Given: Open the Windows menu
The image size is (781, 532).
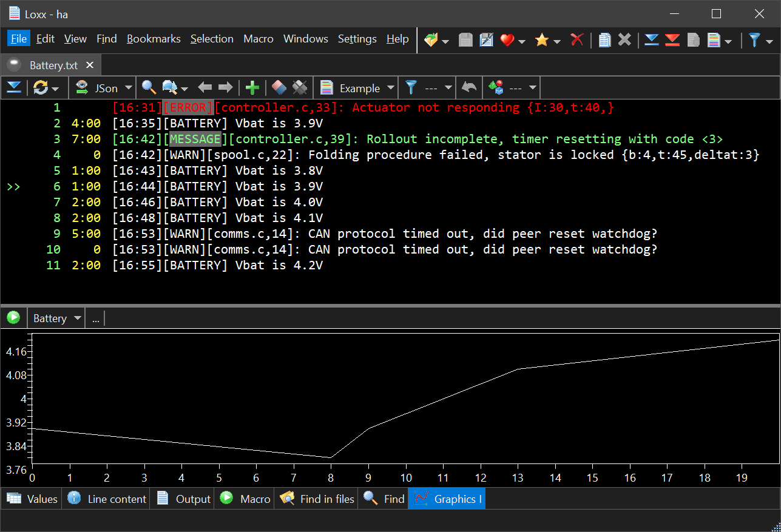Looking at the screenshot, I should (x=306, y=39).
